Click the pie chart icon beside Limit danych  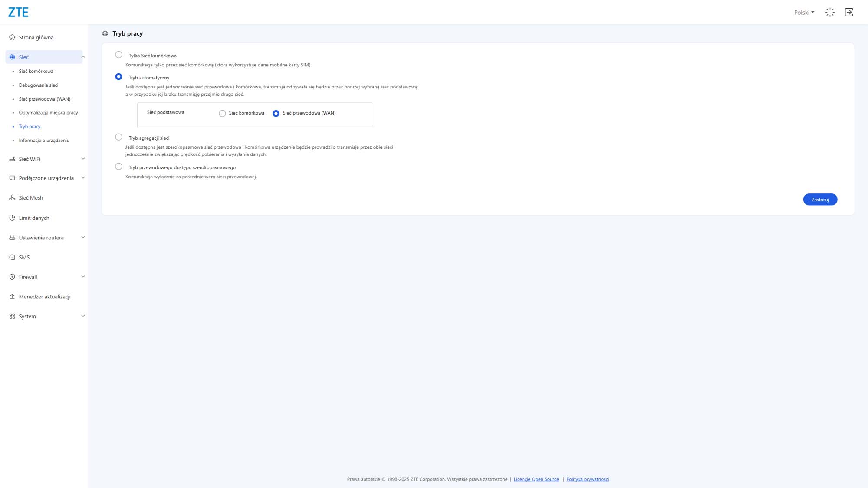coord(12,218)
